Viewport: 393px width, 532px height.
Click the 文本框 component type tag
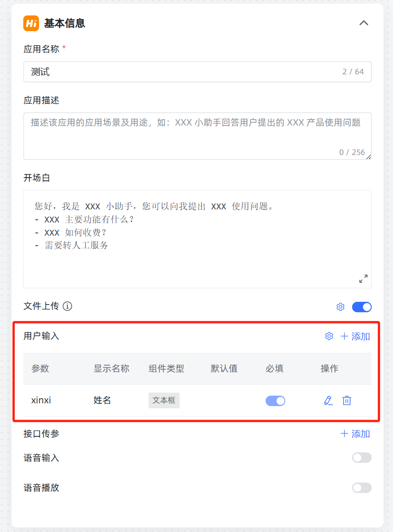point(164,400)
